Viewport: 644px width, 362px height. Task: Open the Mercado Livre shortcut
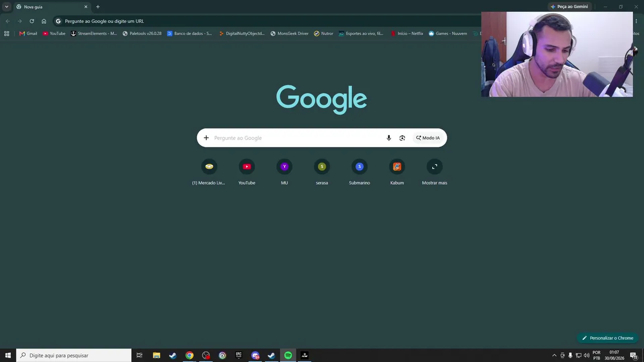(209, 172)
